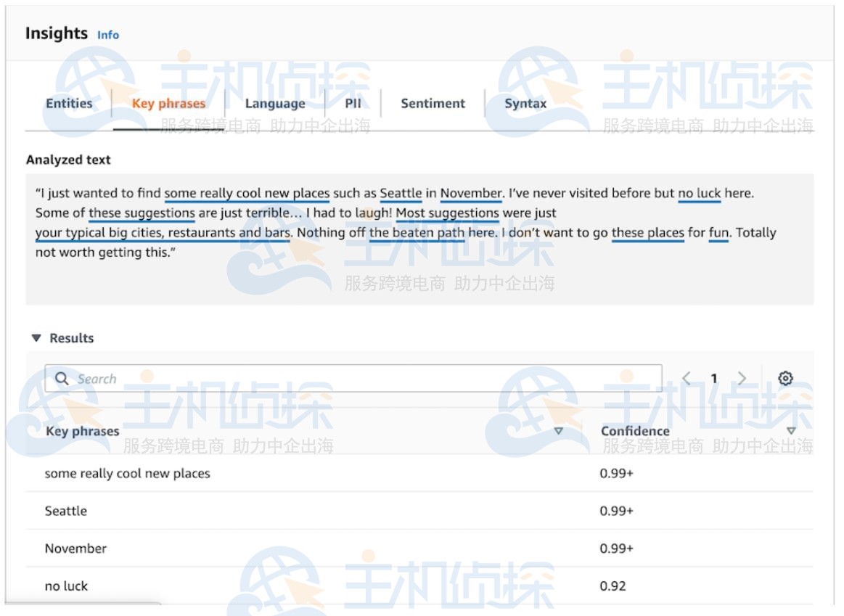This screenshot has height=616, width=844.
Task: Click underlined 'the beaten path' phrase
Action: click(417, 233)
